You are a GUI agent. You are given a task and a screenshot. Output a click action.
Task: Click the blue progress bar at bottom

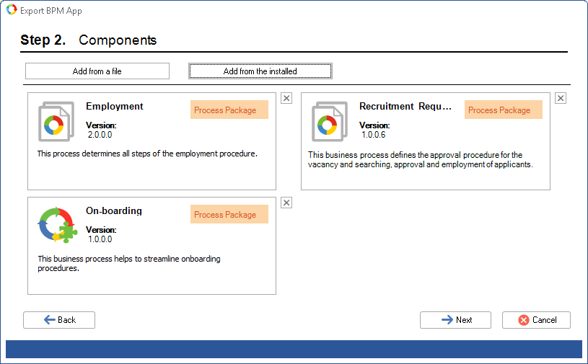pos(294,350)
